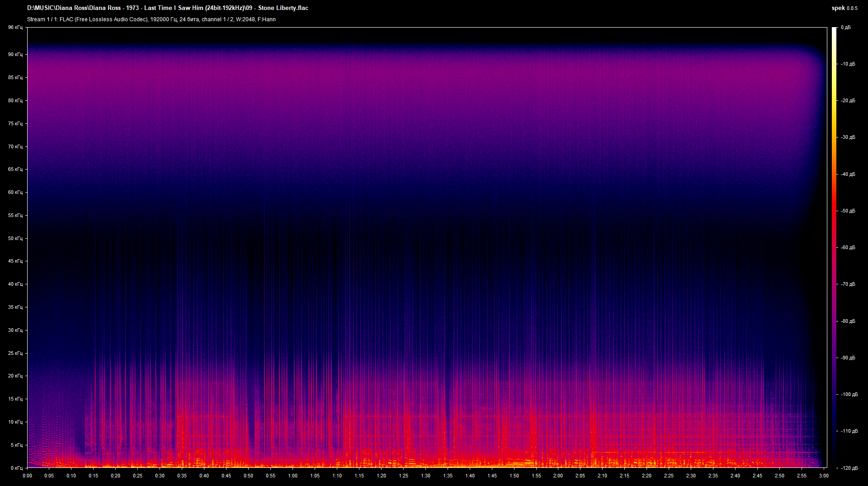Click the 96 кГц frequency axis label
868x486 pixels.
pyautogui.click(x=15, y=28)
